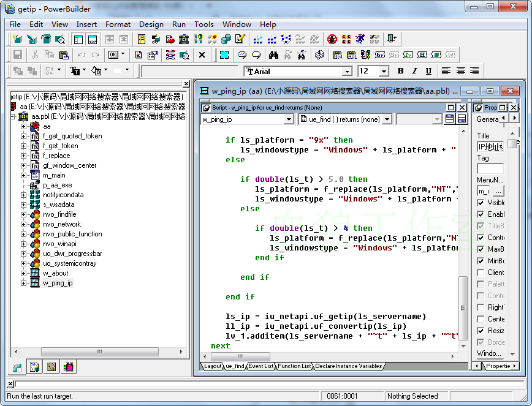532x406 pixels.
Task: Expand the f_replace tree node
Action: pyautogui.click(x=23, y=156)
